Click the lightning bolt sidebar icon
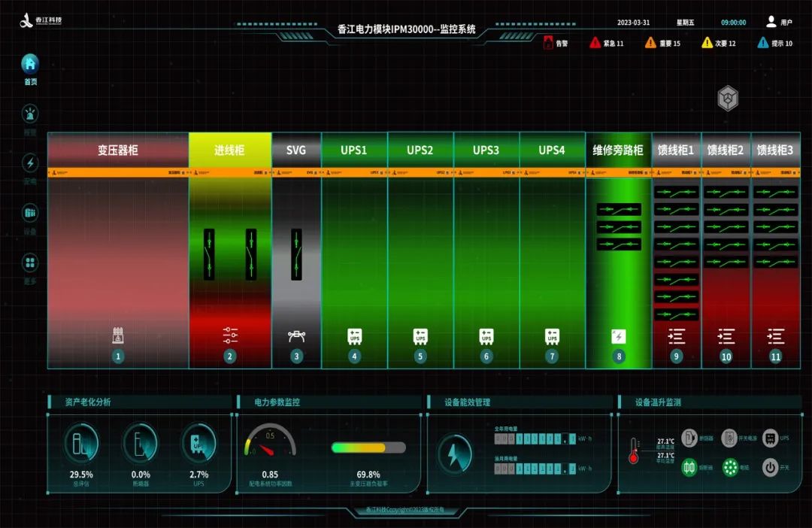The width and height of the screenshot is (812, 528). point(30,163)
